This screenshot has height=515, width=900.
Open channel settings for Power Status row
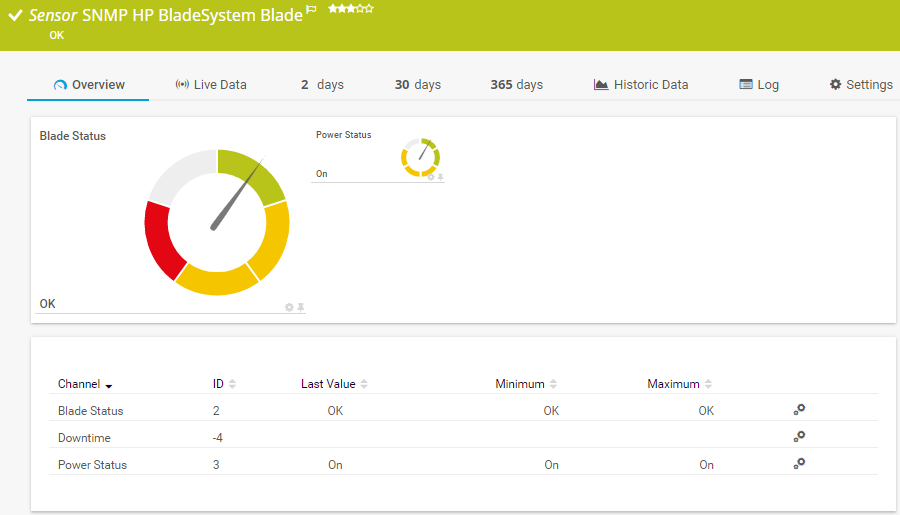tap(799, 464)
